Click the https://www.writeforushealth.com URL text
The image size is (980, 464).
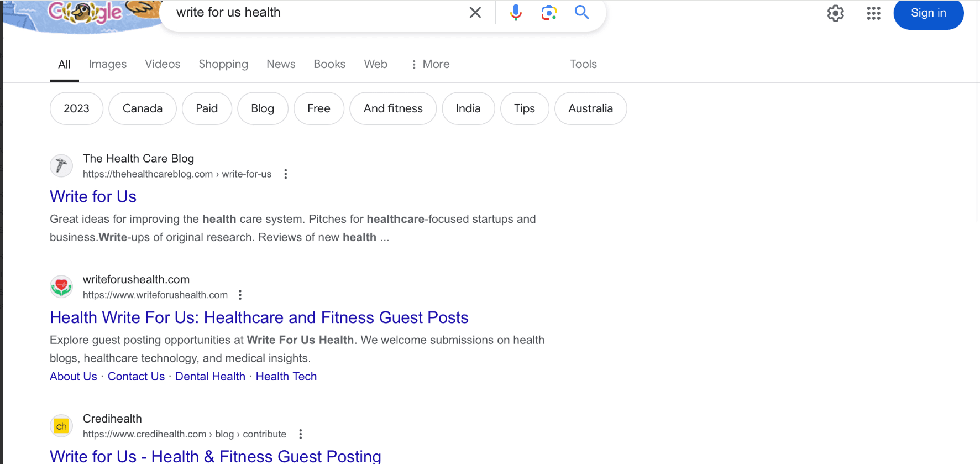tap(155, 295)
